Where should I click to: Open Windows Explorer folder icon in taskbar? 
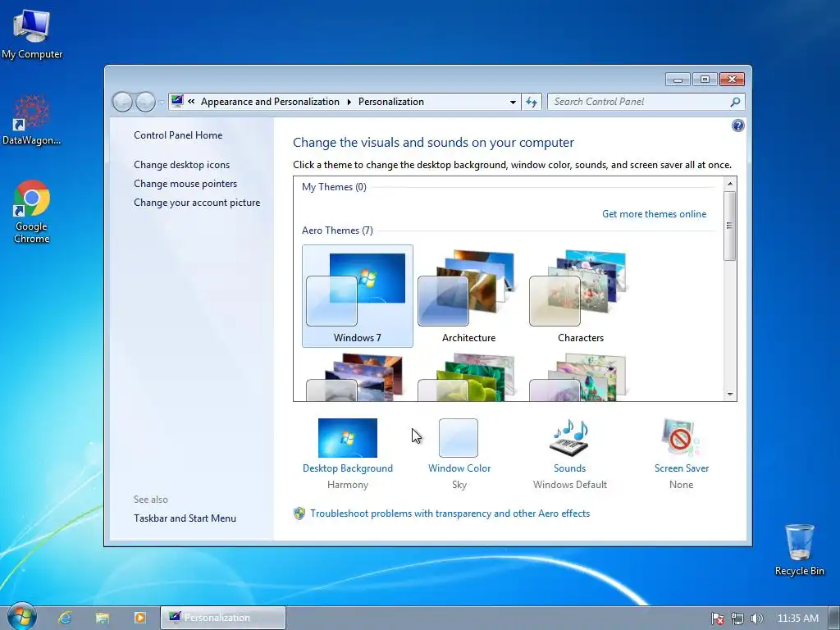click(x=103, y=618)
